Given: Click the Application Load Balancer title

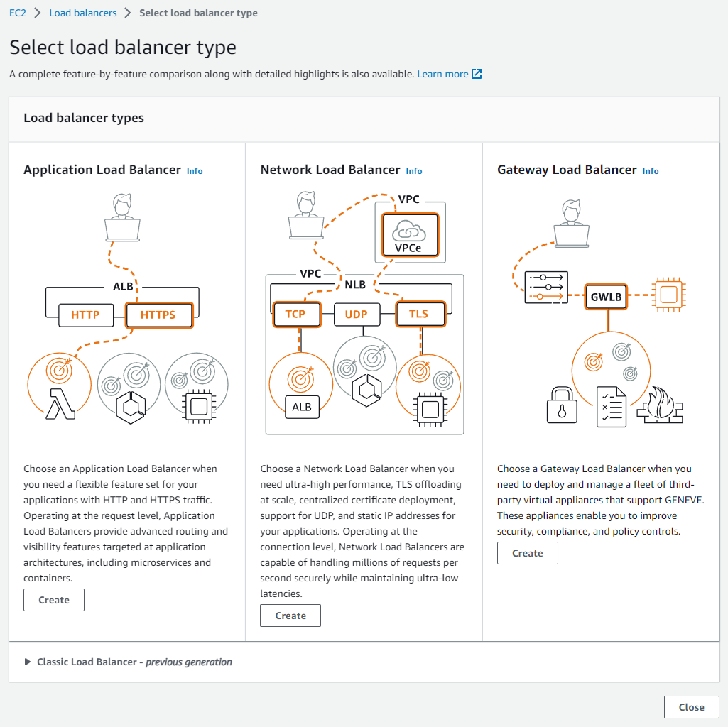Looking at the screenshot, I should 102,170.
